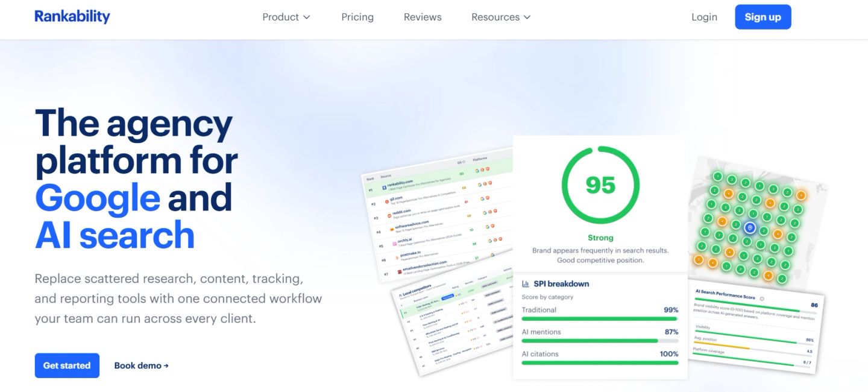Open the Product dropdown menu
Image resolution: width=868 pixels, height=392 pixels.
[x=286, y=17]
